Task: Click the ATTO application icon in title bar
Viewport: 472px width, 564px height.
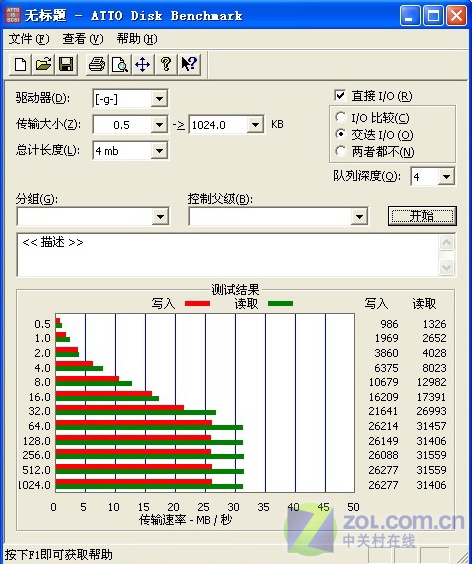Action: coord(13,15)
